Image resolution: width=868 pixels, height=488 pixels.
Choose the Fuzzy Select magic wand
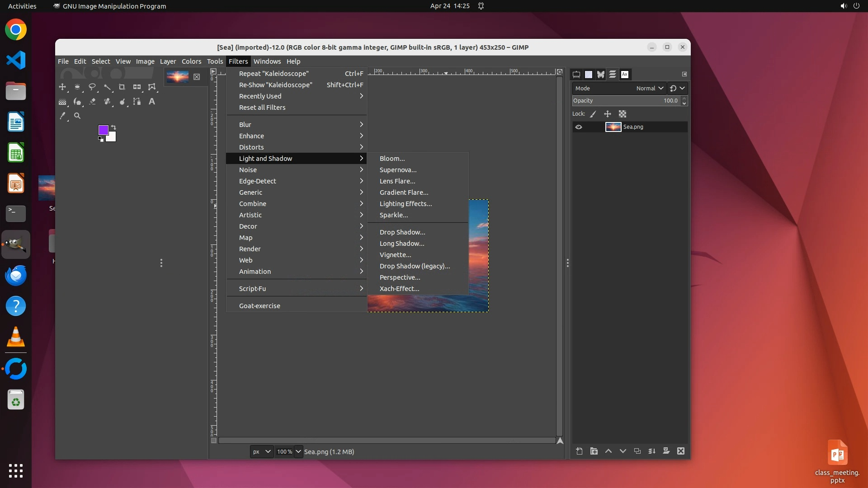pos(107,87)
